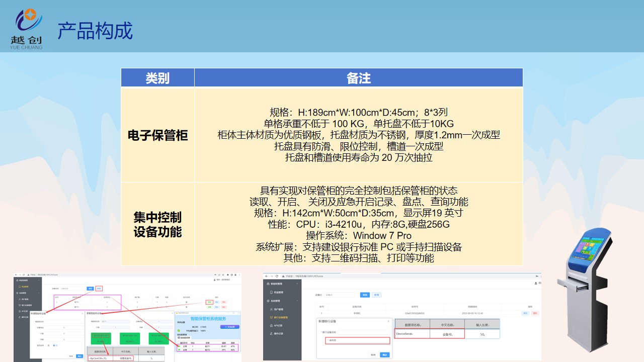Click the green status dot for 柜子1 row

pyautogui.click(x=179, y=346)
